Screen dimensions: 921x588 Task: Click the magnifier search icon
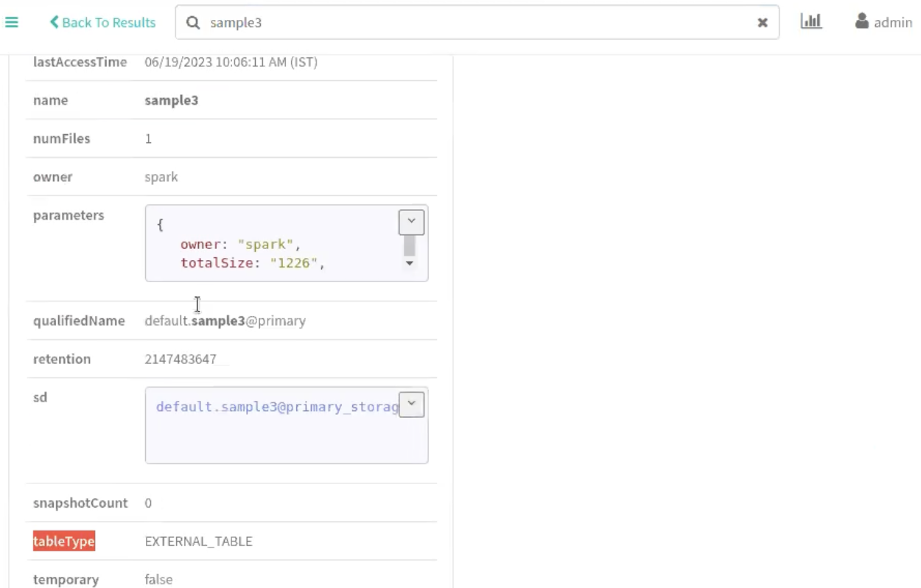(193, 23)
